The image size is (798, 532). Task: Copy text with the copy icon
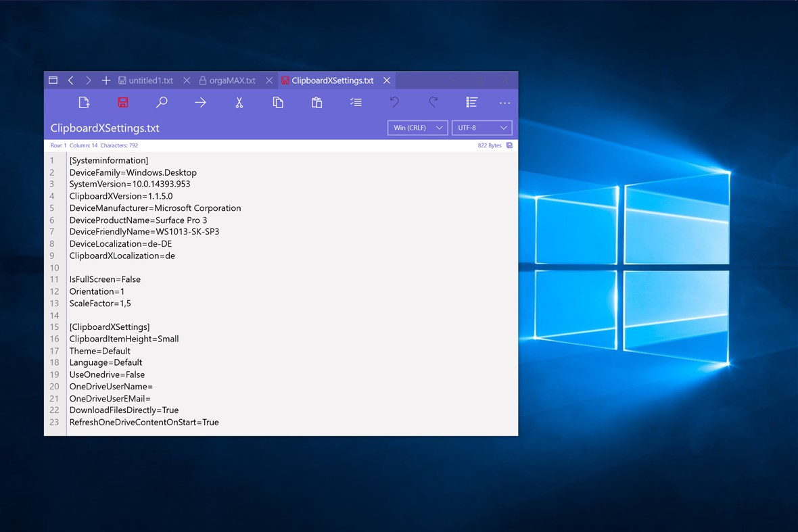277,102
